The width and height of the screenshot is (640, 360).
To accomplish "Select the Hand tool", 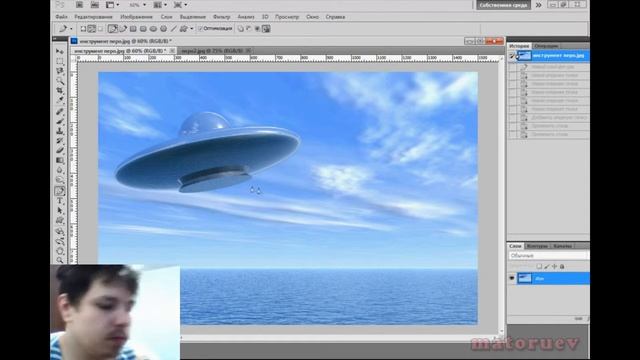I will [60, 251].
